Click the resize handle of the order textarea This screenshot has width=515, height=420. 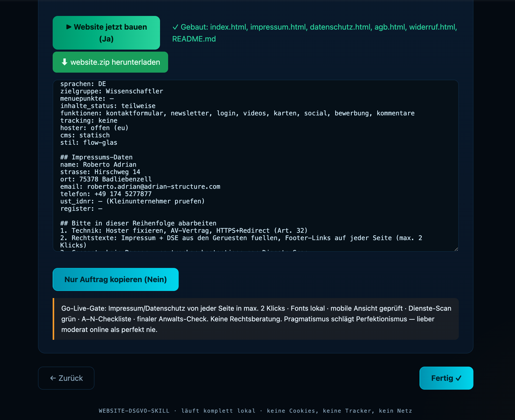coord(456,249)
